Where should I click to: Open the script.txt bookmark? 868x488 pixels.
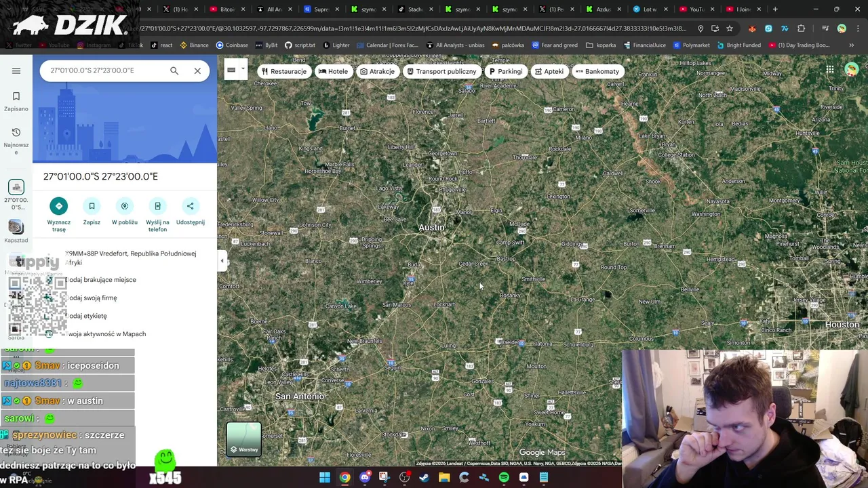click(300, 45)
